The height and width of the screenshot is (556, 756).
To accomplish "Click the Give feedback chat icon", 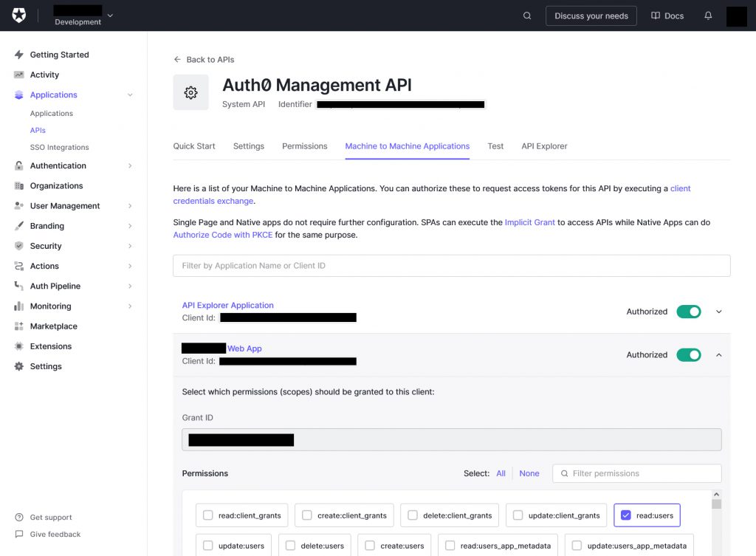I will click(19, 535).
